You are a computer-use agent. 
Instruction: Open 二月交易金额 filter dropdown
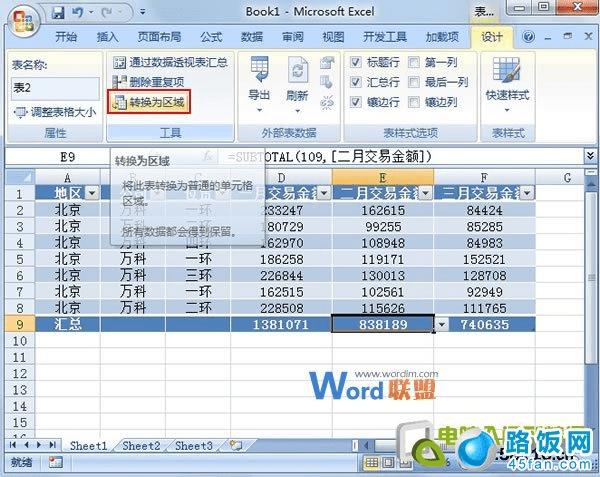pos(426,193)
